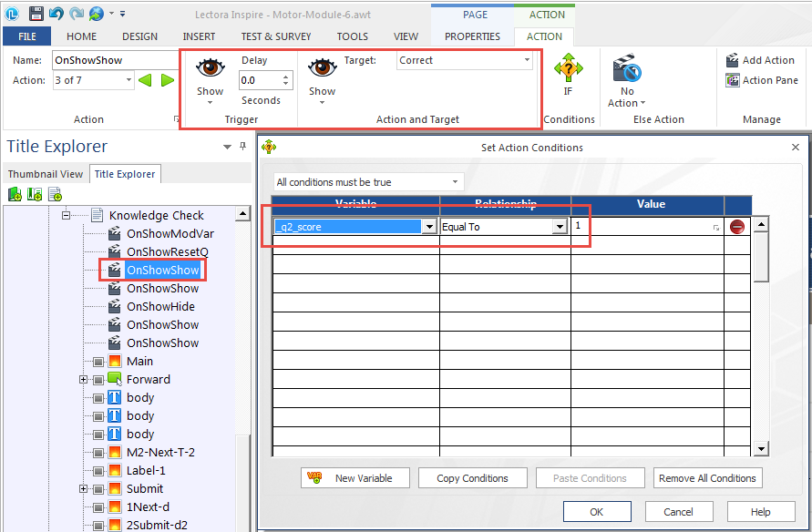Switch to the VIEW ribbon tab
Image resolution: width=812 pixels, height=532 pixels.
click(x=406, y=36)
